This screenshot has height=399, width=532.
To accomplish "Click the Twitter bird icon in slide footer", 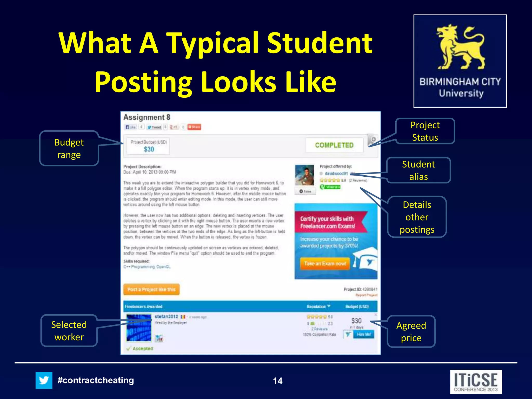I will coord(44,380).
